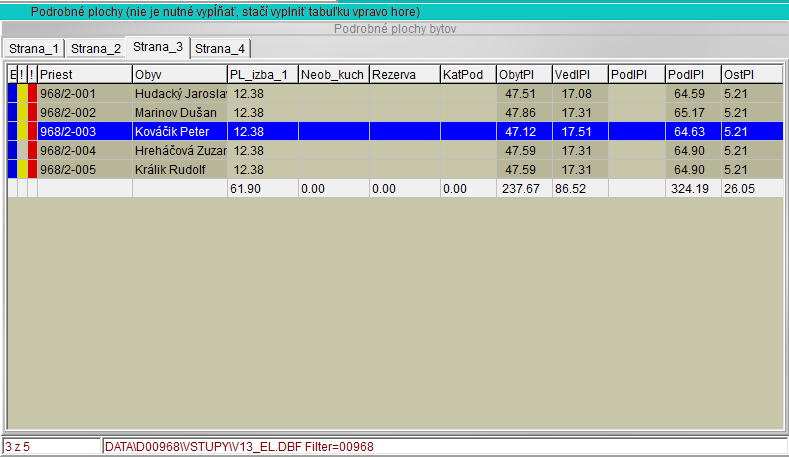This screenshot has width=789, height=457.
Task: Click the Priest column header
Action: 85,74
